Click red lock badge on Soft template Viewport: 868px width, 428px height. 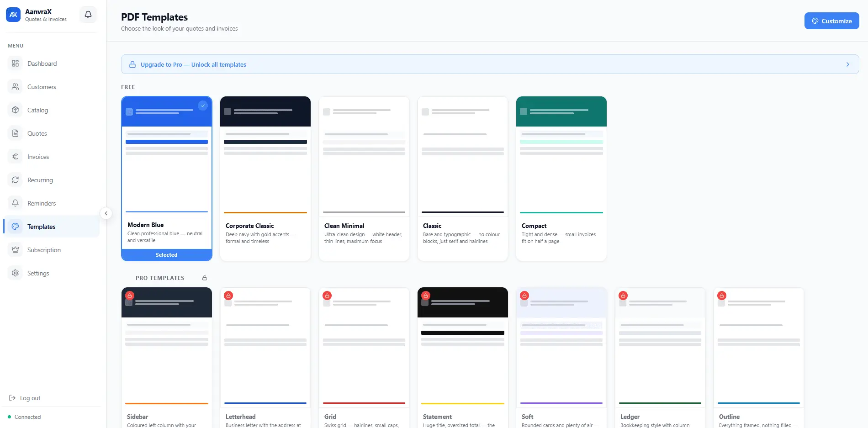coord(524,296)
